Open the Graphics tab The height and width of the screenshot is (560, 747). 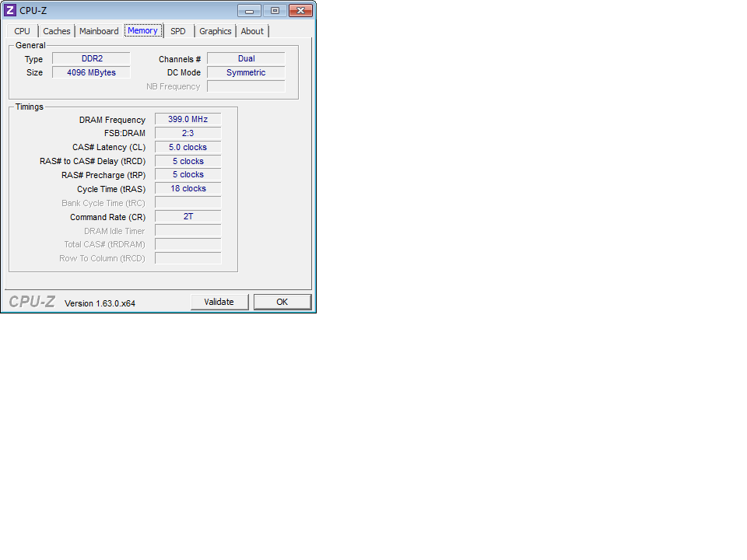(215, 31)
